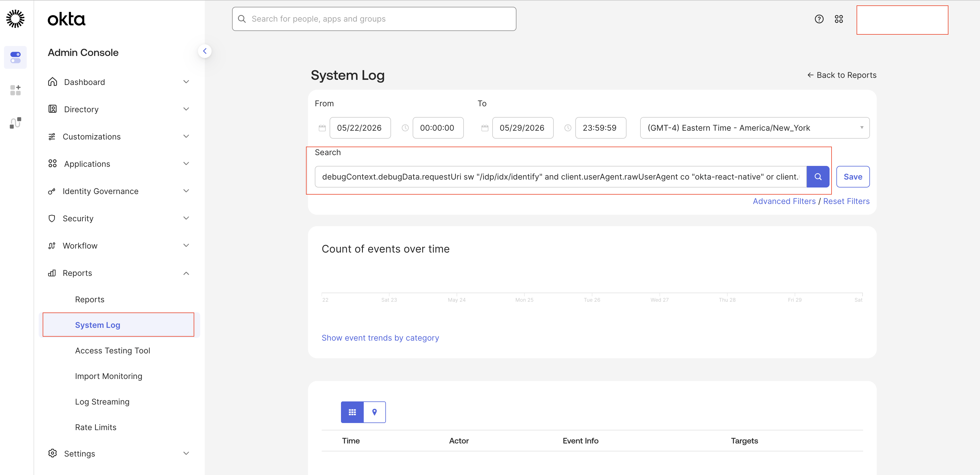This screenshot has height=475, width=980.
Task: Click the Dashboard home icon
Action: pos(53,82)
